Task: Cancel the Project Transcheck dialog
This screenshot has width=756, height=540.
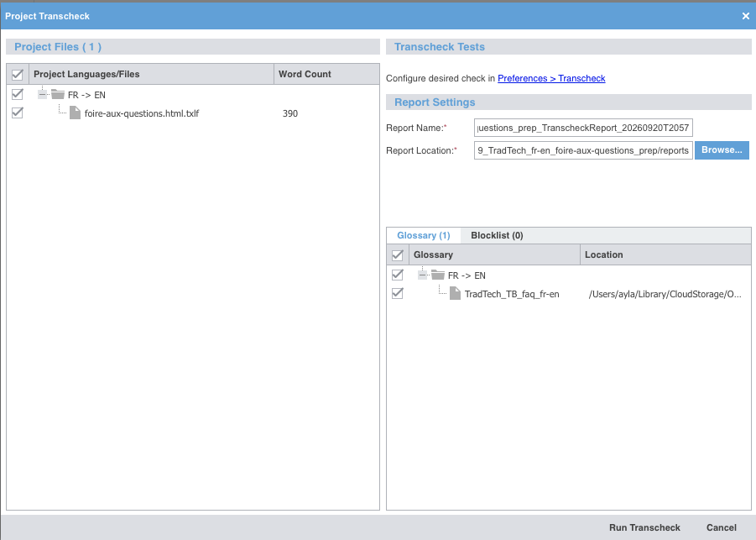Action: coord(722,527)
